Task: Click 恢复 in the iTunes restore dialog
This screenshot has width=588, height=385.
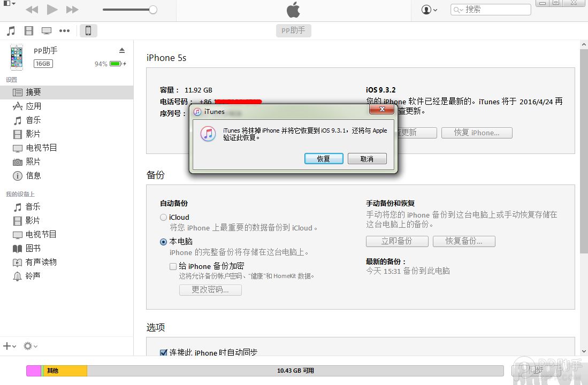Action: click(x=324, y=158)
